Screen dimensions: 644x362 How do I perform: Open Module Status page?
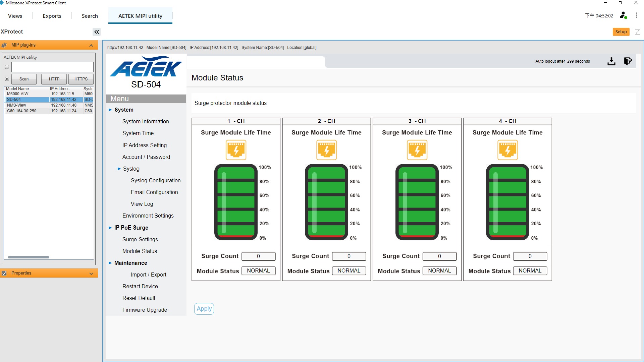point(140,251)
